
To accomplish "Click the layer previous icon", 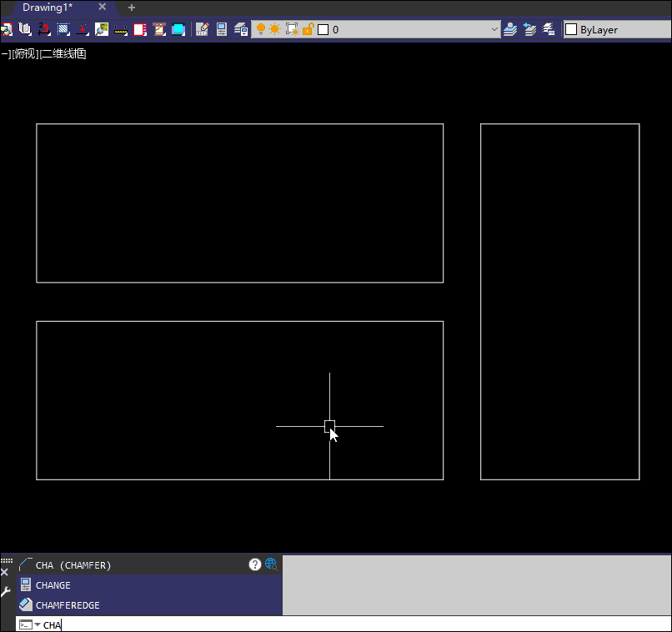I will pyautogui.click(x=529, y=29).
